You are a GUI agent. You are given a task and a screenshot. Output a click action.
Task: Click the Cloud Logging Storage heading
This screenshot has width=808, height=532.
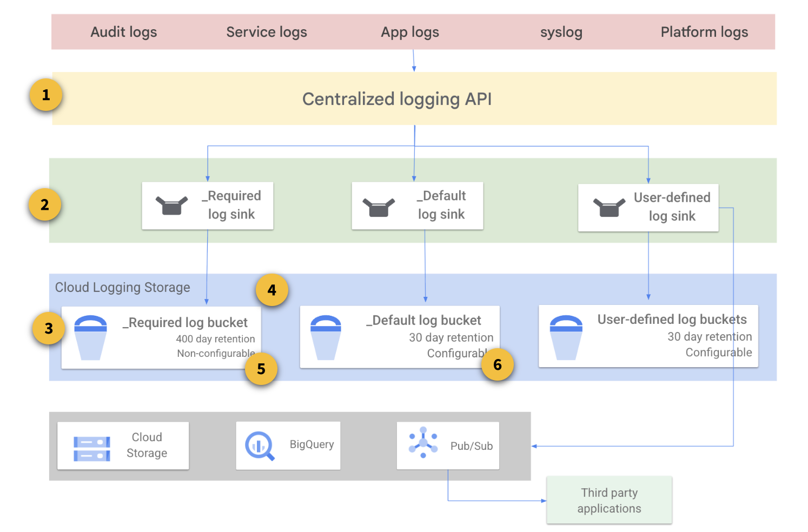[123, 287]
